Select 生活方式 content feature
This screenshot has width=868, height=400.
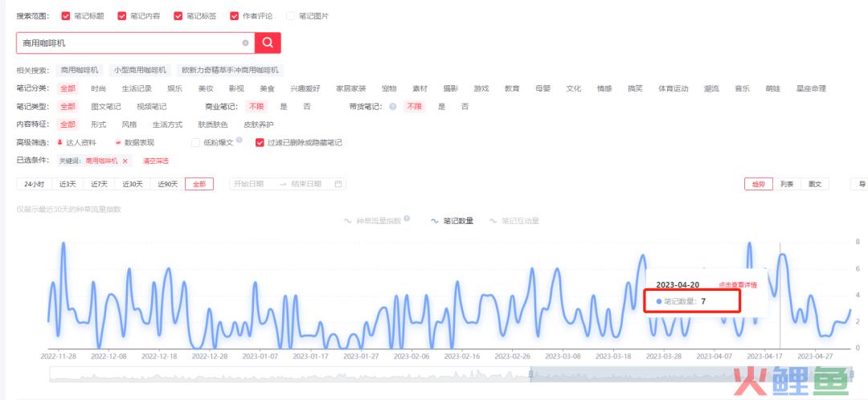168,124
